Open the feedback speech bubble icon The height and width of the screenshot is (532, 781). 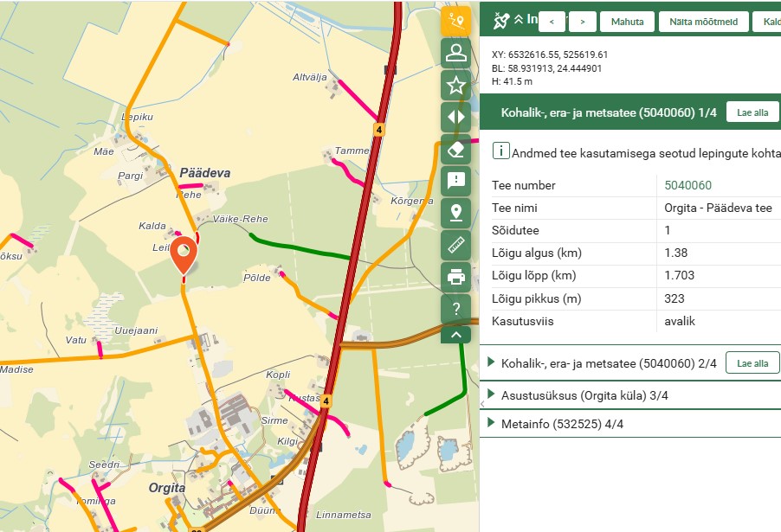click(455, 181)
